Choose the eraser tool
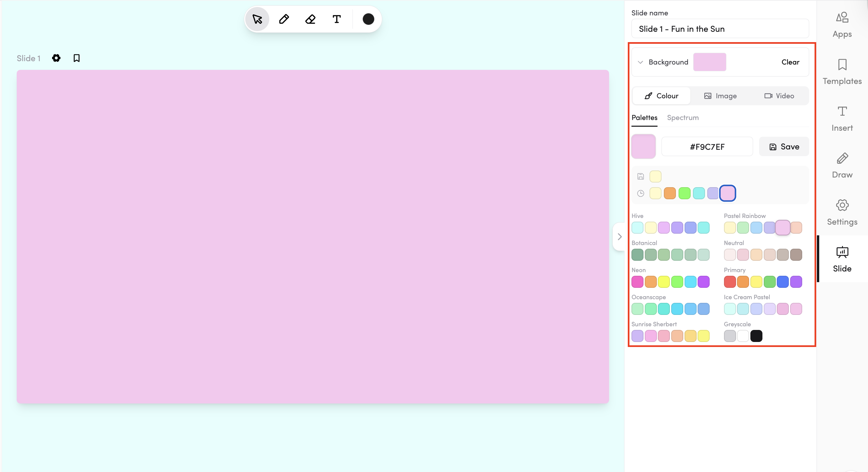 [310, 19]
